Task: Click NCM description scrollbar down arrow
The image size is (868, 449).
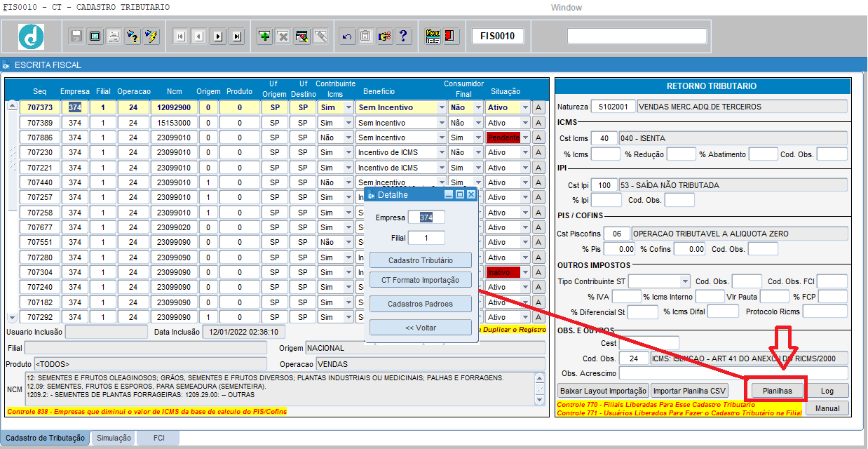Action: pos(540,401)
